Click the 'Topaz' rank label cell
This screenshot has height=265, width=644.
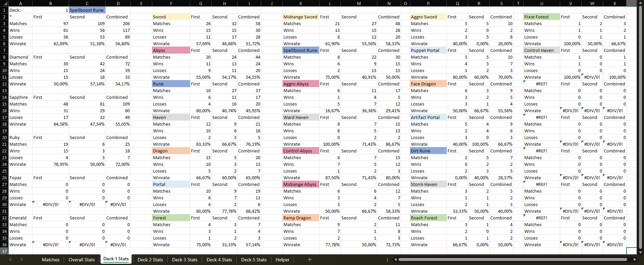tap(20, 178)
